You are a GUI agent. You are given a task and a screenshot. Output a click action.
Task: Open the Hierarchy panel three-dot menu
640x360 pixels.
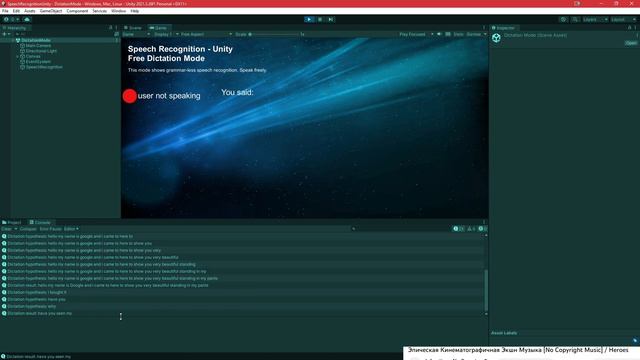coord(117,28)
